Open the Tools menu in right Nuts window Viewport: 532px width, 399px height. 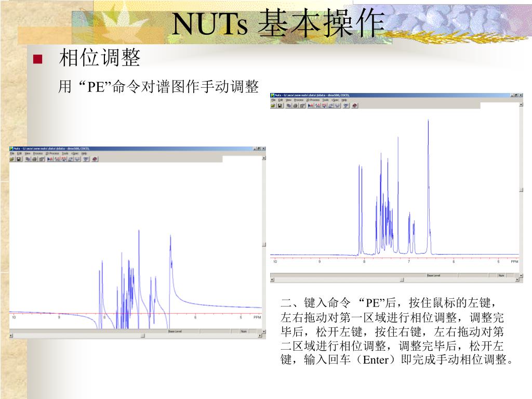click(x=326, y=100)
